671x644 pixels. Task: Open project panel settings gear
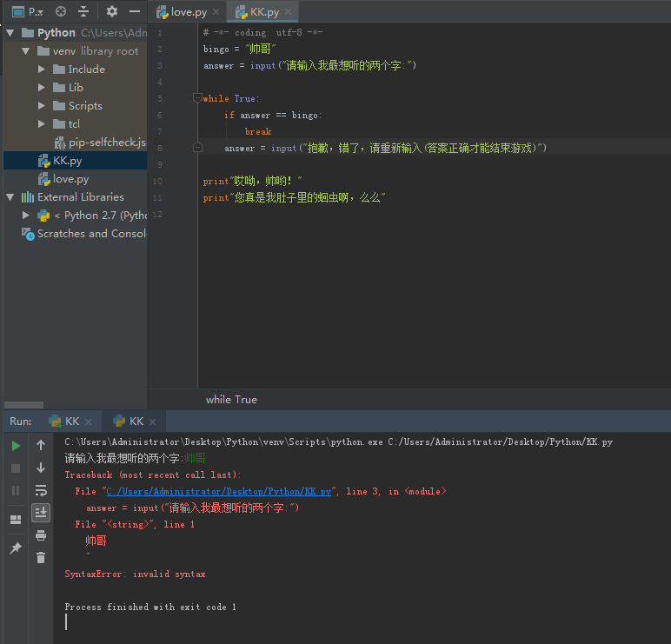(112, 11)
